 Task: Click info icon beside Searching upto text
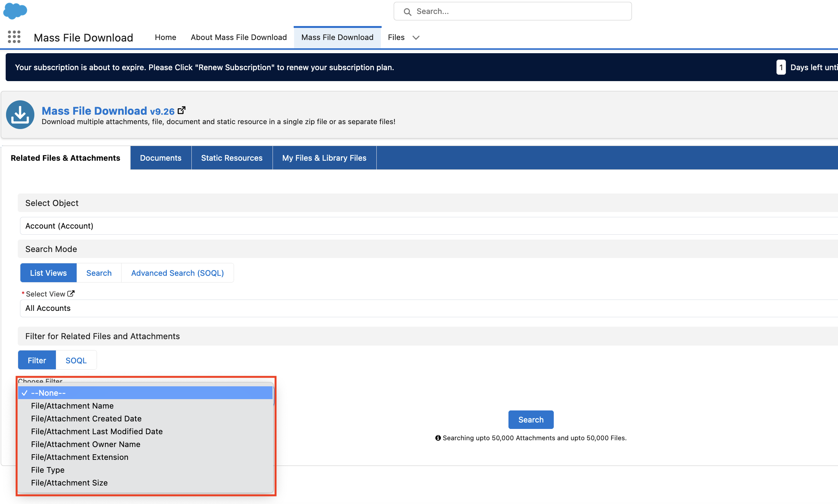[x=438, y=438]
